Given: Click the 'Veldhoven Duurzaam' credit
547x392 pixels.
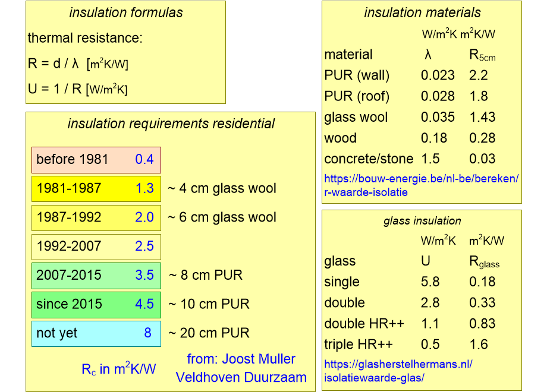Looking at the screenshot, I should point(241,377).
